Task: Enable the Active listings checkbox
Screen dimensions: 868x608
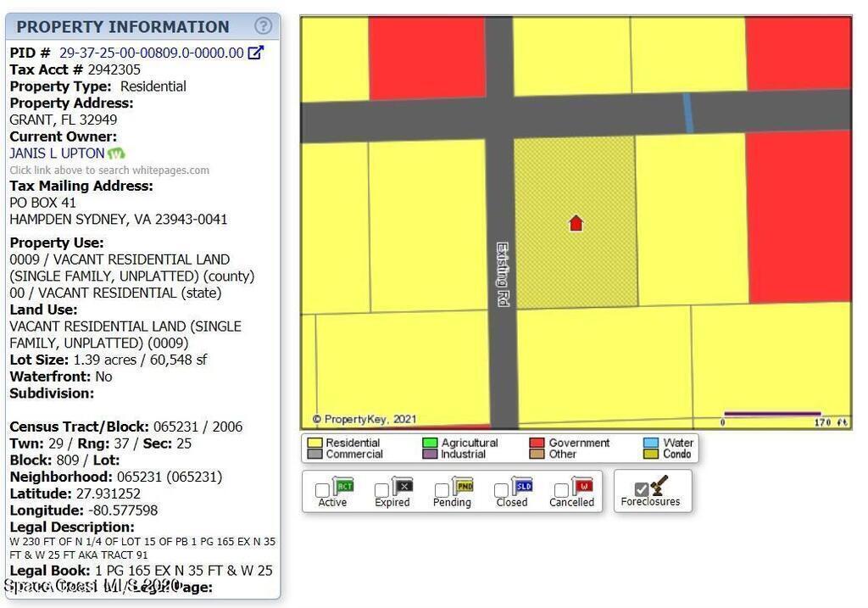Action: (x=322, y=490)
